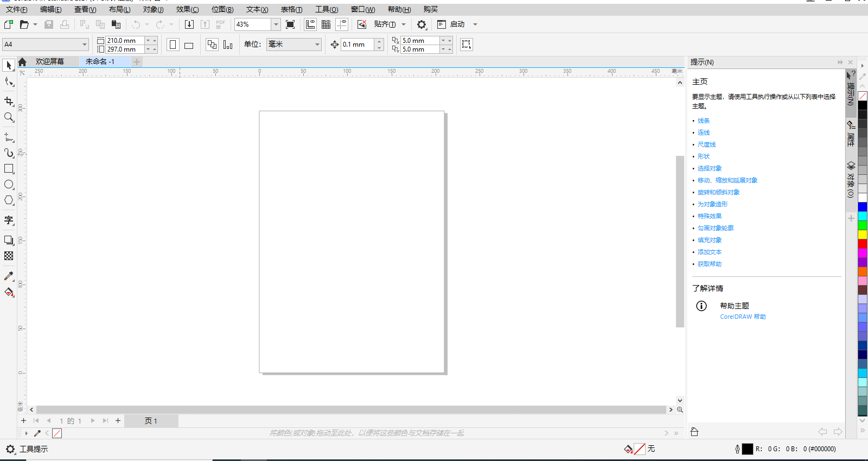Open the Options gear icon
This screenshot has width=868, height=461.
[x=422, y=24]
